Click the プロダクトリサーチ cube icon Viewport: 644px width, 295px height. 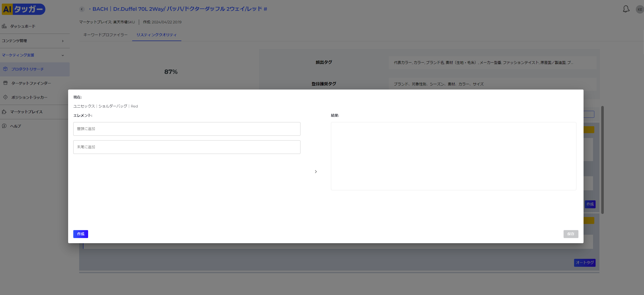point(5,69)
